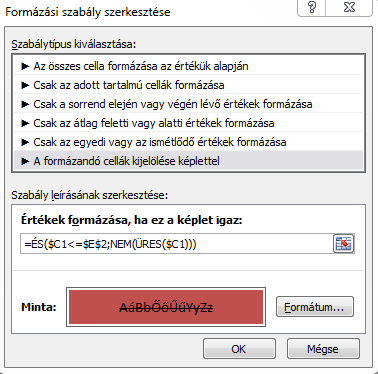Click the red Minta preview swatch

pyautogui.click(x=166, y=307)
